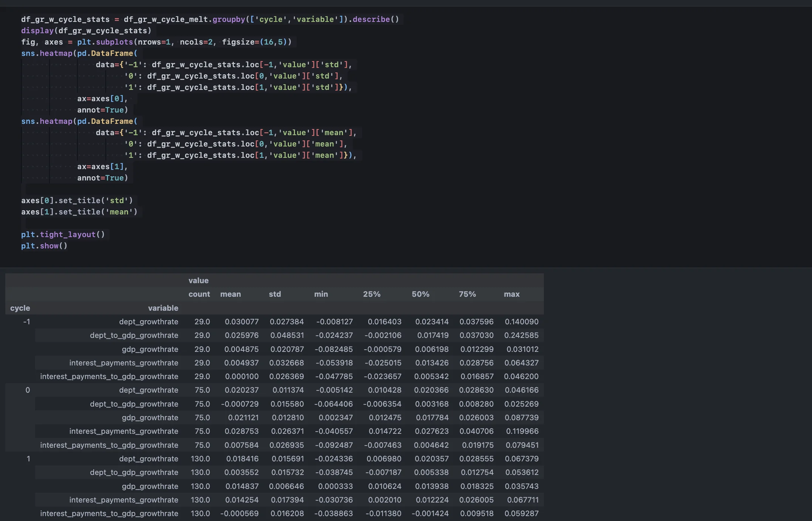The height and width of the screenshot is (521, 812).
Task: Click the mean cell showing 0.030077
Action: tap(241, 322)
